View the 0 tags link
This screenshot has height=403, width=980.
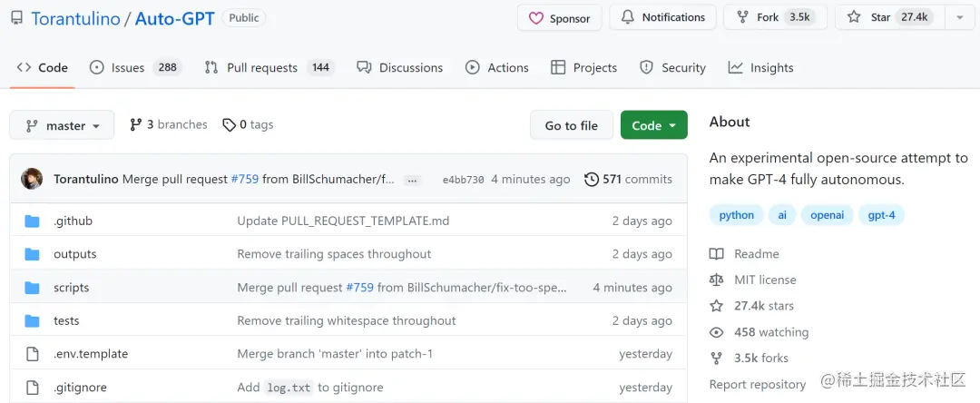click(x=248, y=125)
